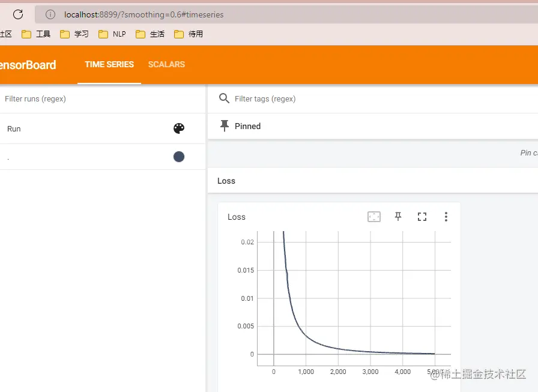This screenshot has width=538, height=392.
Task: Click the run color palette icon
Action: [x=179, y=128]
